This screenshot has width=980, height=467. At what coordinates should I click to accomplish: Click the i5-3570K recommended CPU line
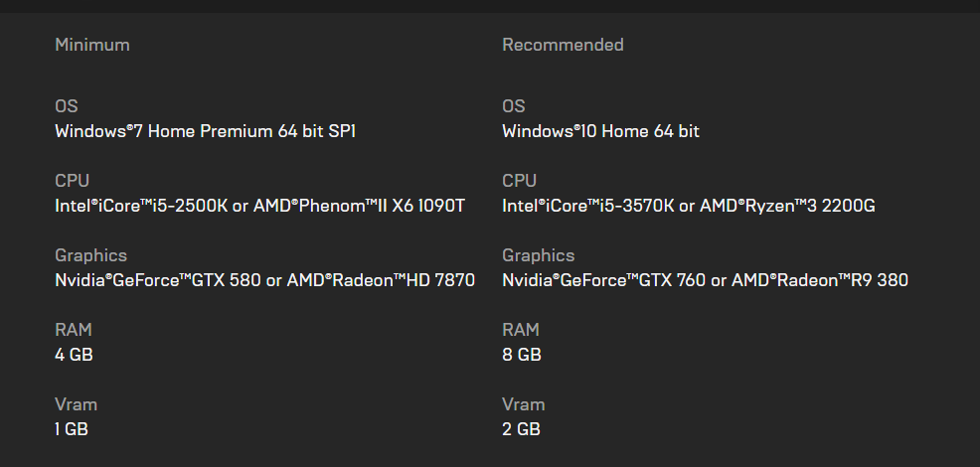[688, 206]
